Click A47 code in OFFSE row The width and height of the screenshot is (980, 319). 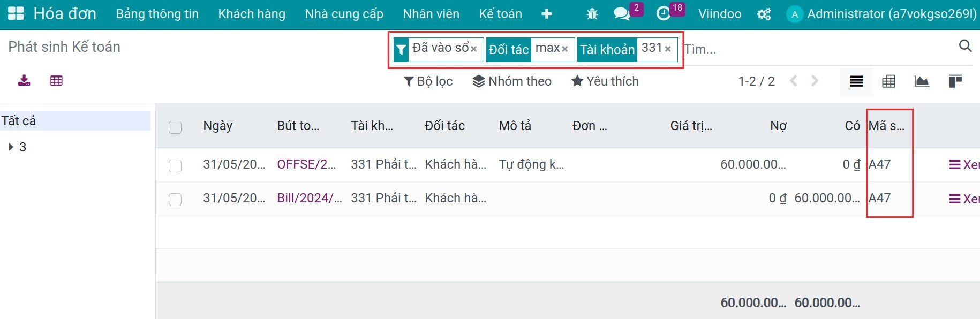[x=880, y=164]
